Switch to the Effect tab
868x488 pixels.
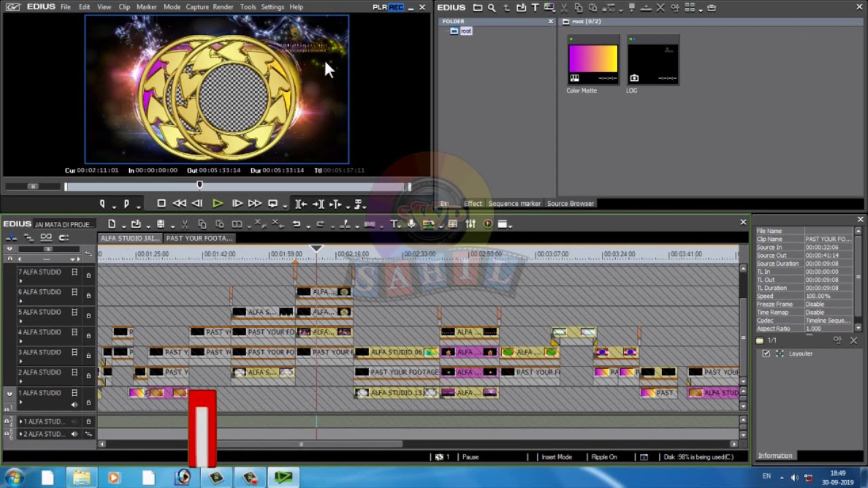(473, 203)
